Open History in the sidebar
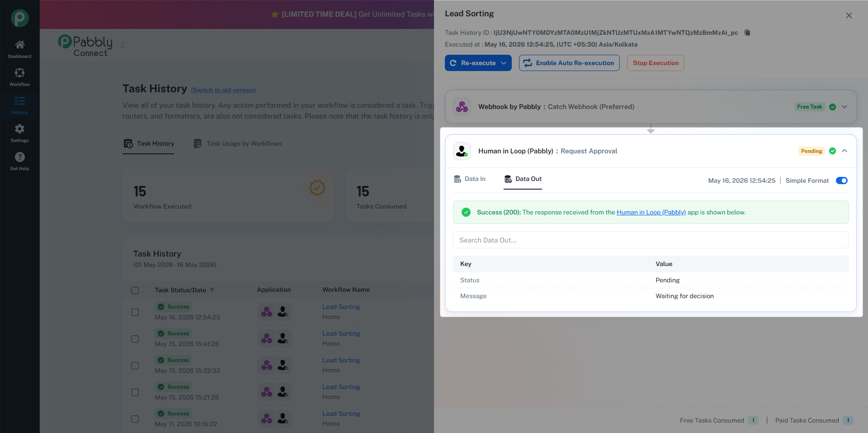 (19, 105)
